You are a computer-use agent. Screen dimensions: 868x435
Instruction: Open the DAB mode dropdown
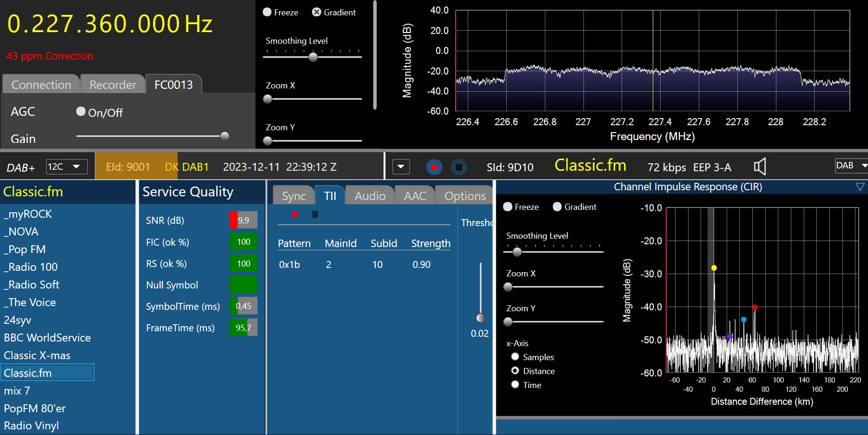(851, 166)
